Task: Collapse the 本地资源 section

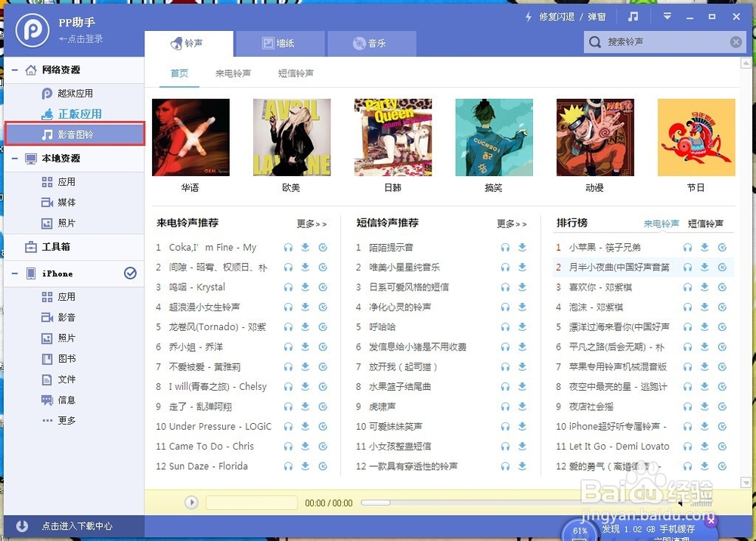Action: (15, 158)
